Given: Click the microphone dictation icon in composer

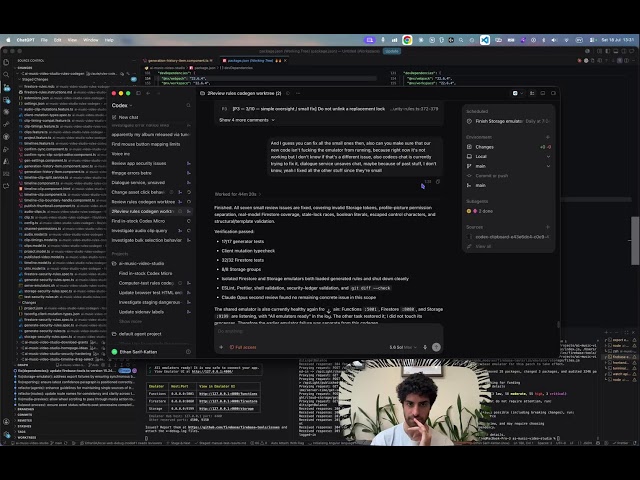Looking at the screenshot, I should (x=425, y=347).
